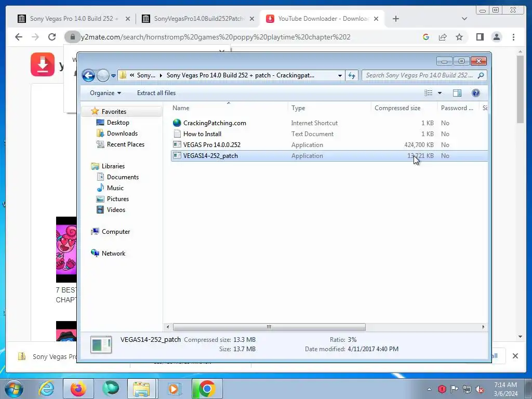
Task: Switch to the SonyVegasPro14.0Build252Patch tab
Action: pyautogui.click(x=198, y=19)
